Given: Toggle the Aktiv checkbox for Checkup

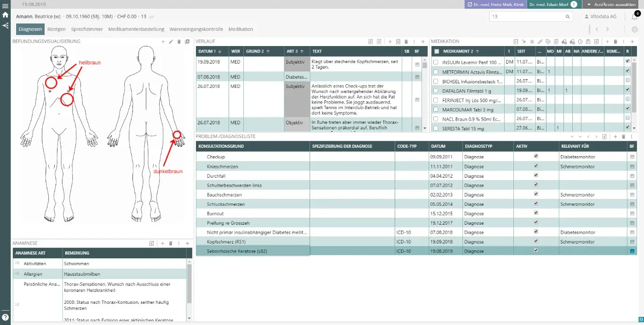Looking at the screenshot, I should (x=536, y=156).
